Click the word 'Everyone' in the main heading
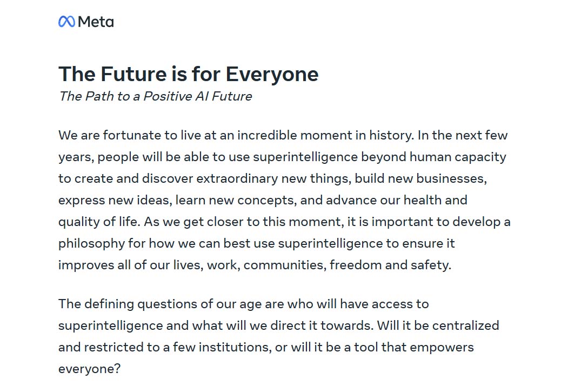This screenshot has height=392, width=588. click(x=272, y=74)
